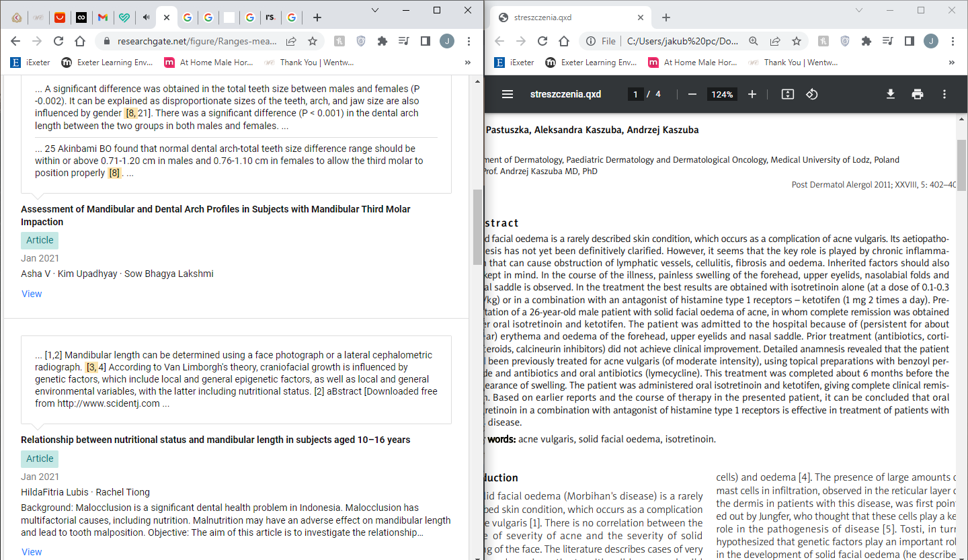Share the ResearchGate page from address bar
Viewport: 968px width, 560px height.
[x=291, y=41]
